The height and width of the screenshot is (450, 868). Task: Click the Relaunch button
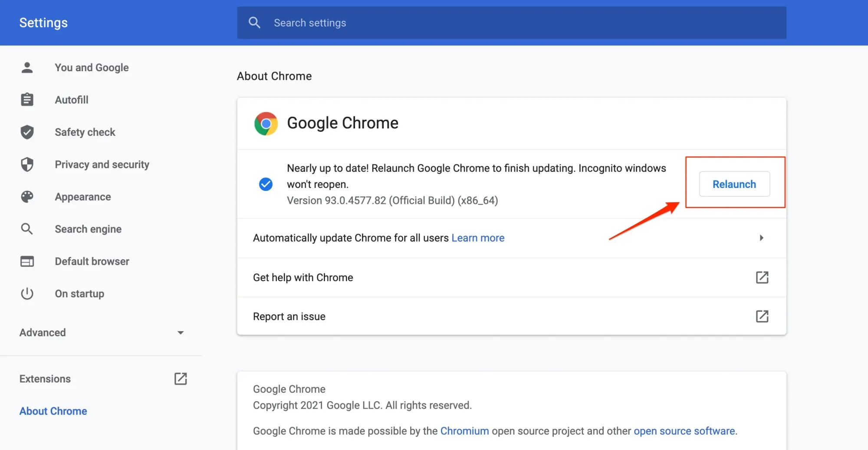(734, 184)
